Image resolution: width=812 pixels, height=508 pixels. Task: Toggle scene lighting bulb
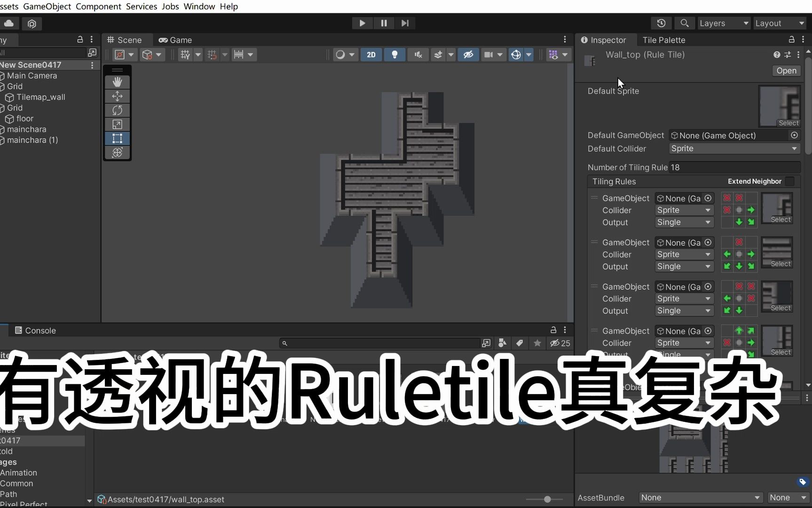(x=394, y=55)
